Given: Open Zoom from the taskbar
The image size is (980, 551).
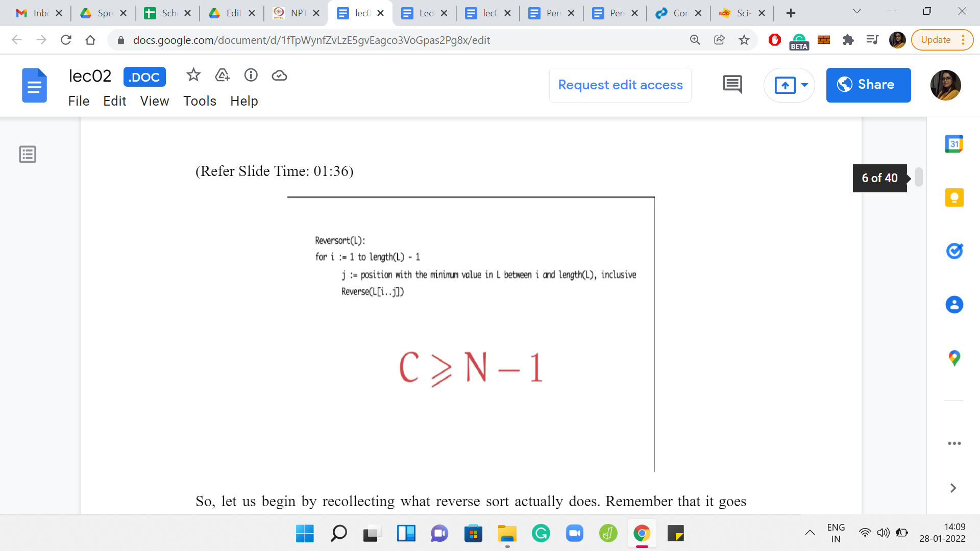Looking at the screenshot, I should 575,534.
